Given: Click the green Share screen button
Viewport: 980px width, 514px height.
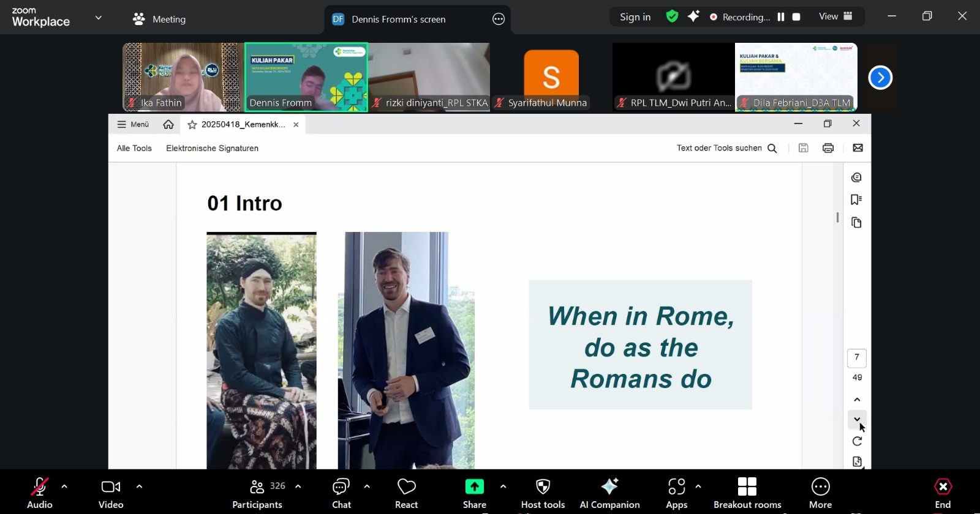Looking at the screenshot, I should pos(474,493).
